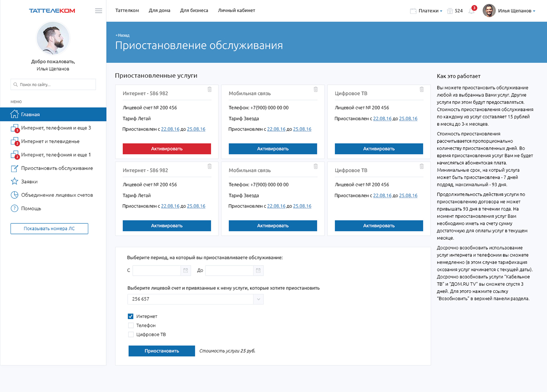
Task: Open the notifications bell with badge 3
Action: click(x=472, y=10)
